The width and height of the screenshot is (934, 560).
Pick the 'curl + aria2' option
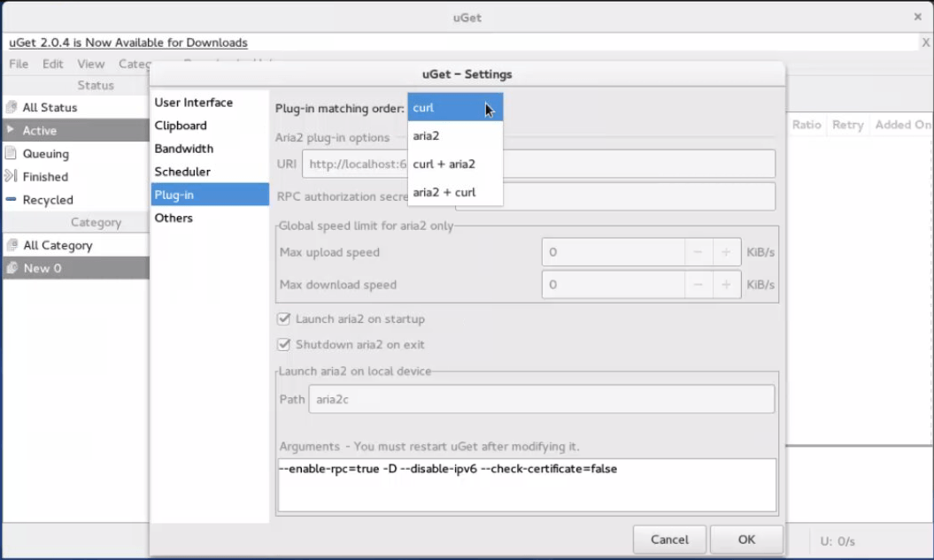pyautogui.click(x=455, y=164)
